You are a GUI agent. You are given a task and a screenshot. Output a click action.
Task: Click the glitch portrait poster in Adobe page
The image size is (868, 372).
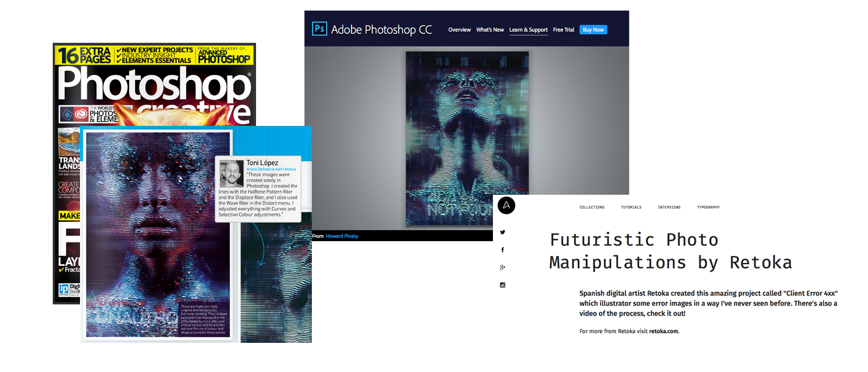tap(467, 138)
